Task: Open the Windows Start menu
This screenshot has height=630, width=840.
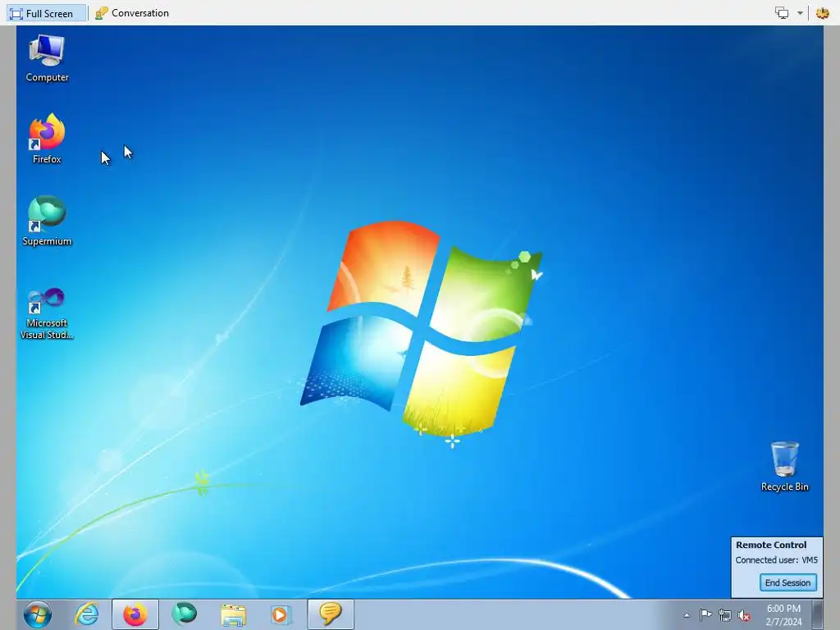Action: 38,614
